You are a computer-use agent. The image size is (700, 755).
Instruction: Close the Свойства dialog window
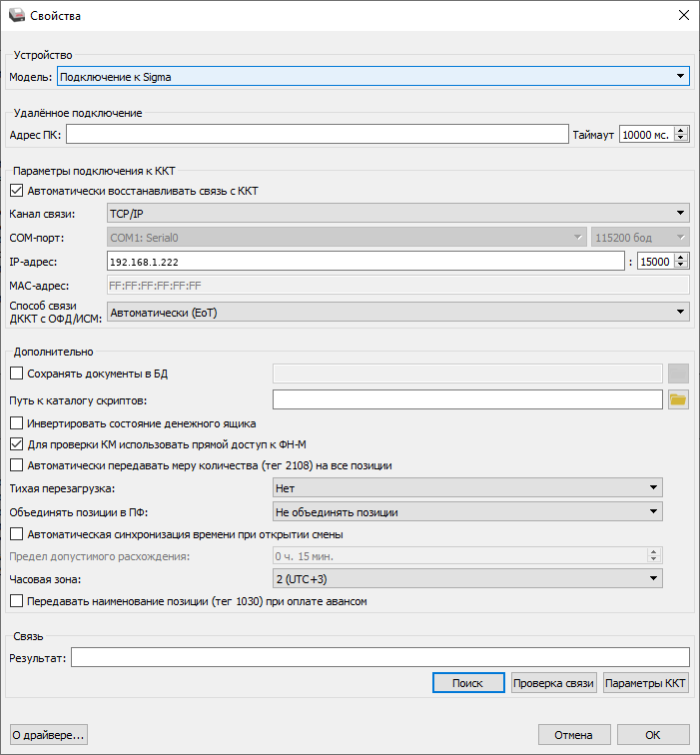(684, 15)
